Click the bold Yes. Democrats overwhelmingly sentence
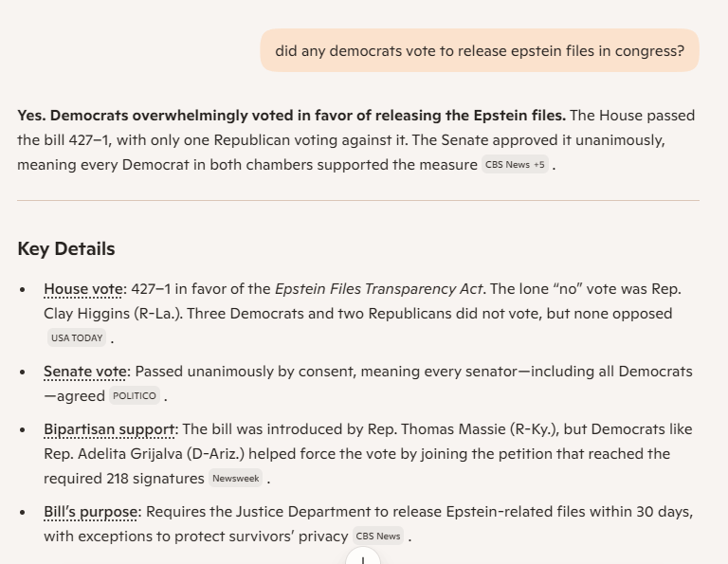The height and width of the screenshot is (564, 728). click(291, 116)
